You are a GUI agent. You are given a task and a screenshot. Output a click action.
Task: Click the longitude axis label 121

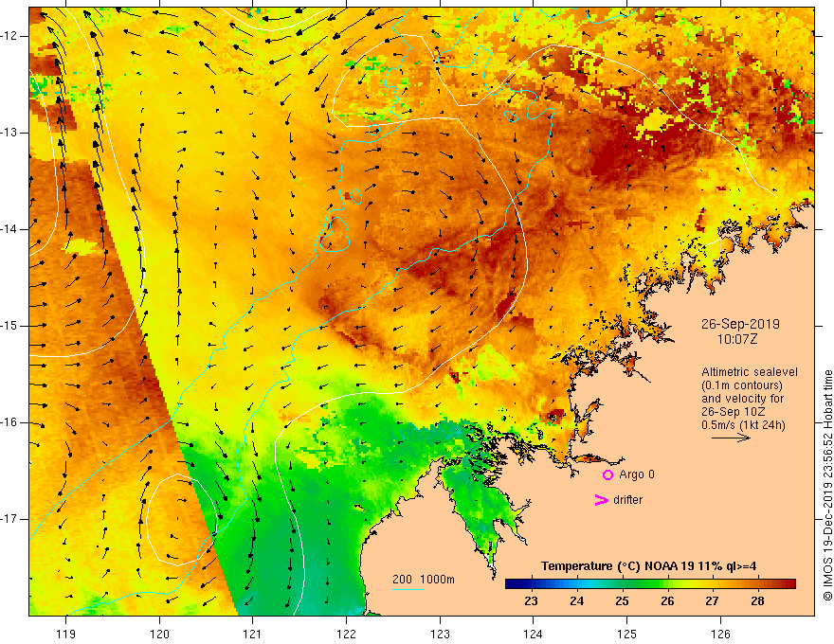pyautogui.click(x=253, y=634)
